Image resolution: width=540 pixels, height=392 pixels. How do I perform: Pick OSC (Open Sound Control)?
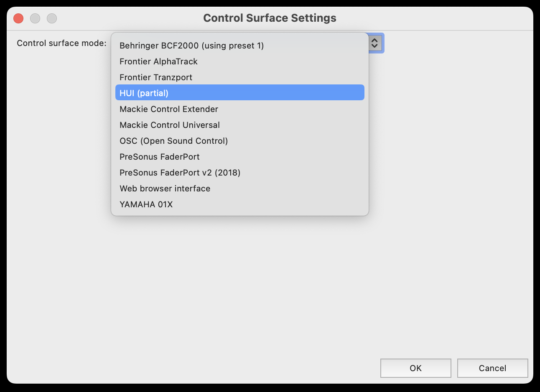239,141
